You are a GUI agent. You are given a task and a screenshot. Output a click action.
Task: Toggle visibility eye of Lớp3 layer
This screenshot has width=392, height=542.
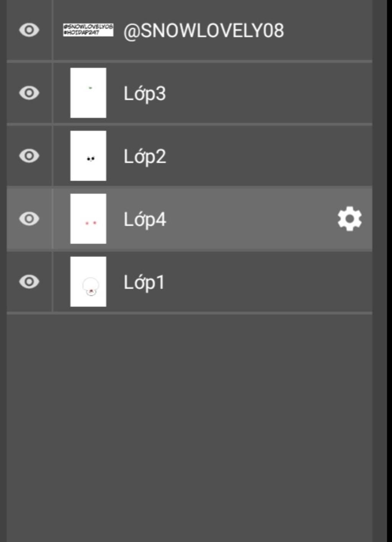[x=29, y=93]
